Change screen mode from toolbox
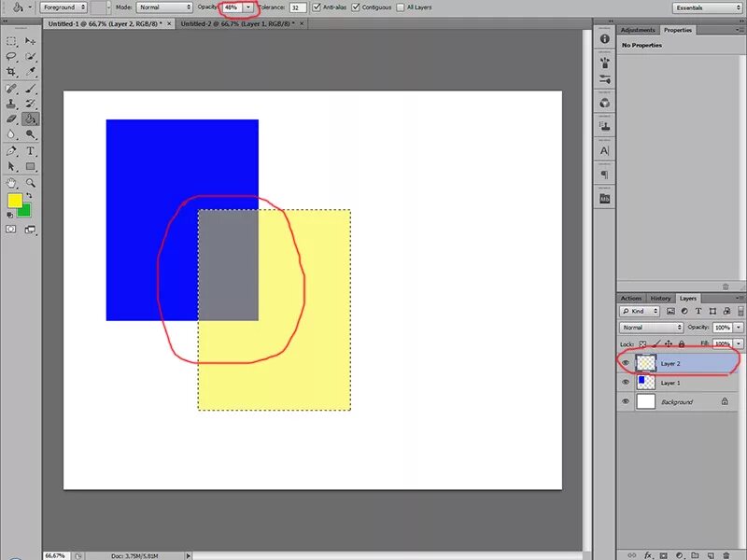 click(30, 230)
